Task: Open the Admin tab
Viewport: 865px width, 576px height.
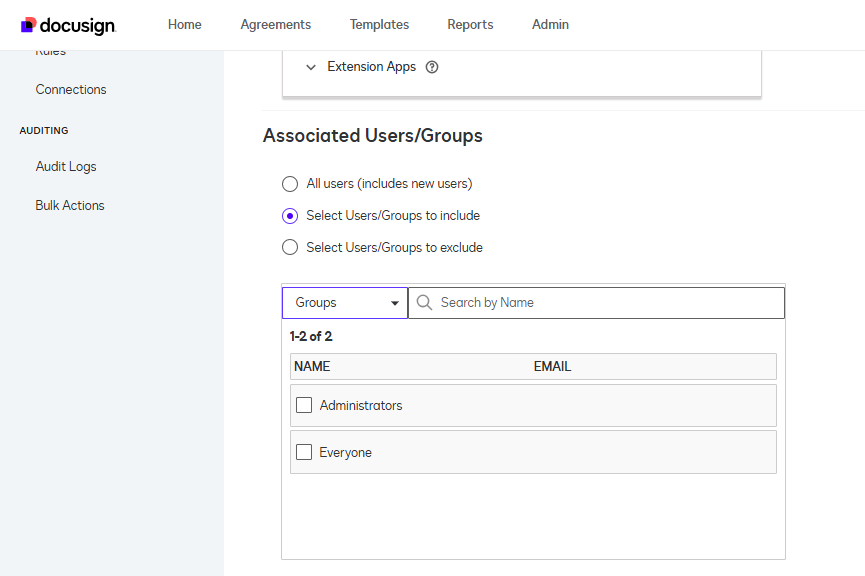Action: 551,25
